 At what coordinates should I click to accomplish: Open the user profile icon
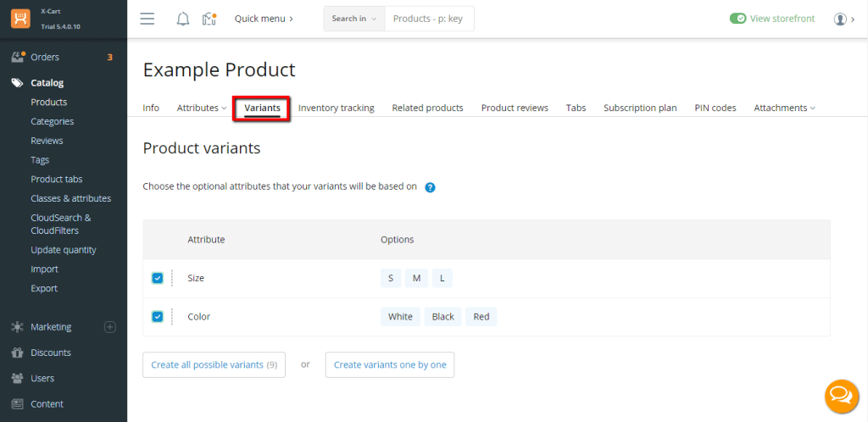click(840, 19)
